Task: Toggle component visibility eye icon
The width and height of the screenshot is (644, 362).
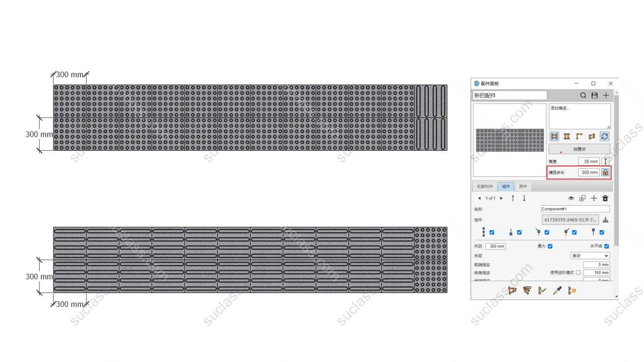Action: point(571,198)
